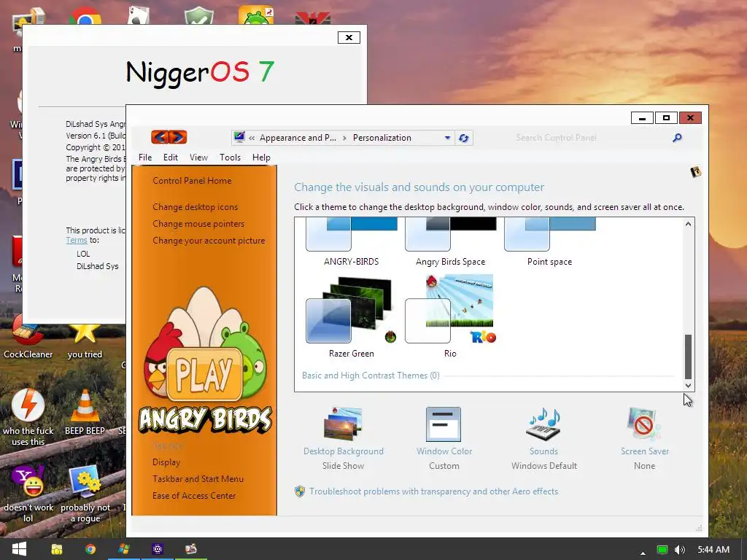Open the Start button on the taskbar
This screenshot has height=560, width=747.
tap(19, 548)
